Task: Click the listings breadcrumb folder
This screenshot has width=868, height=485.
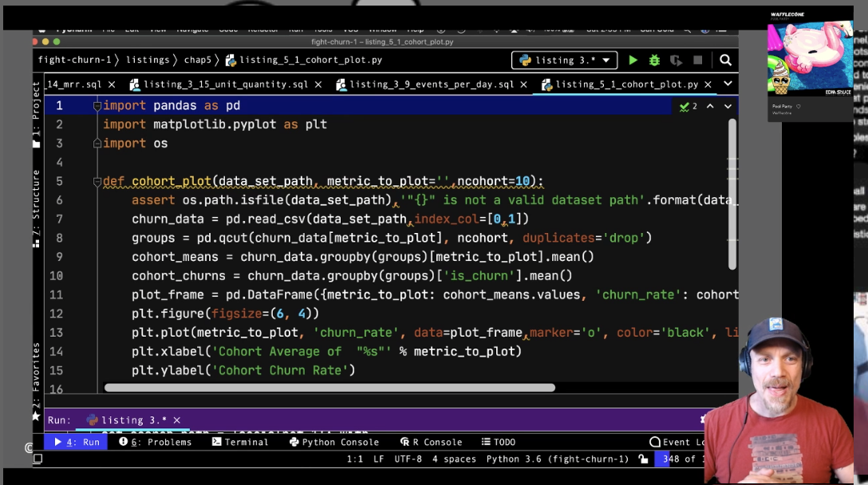Action: [148, 60]
